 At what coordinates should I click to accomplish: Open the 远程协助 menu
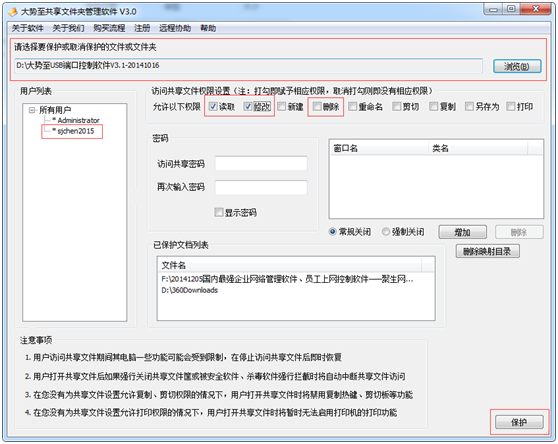[175, 28]
